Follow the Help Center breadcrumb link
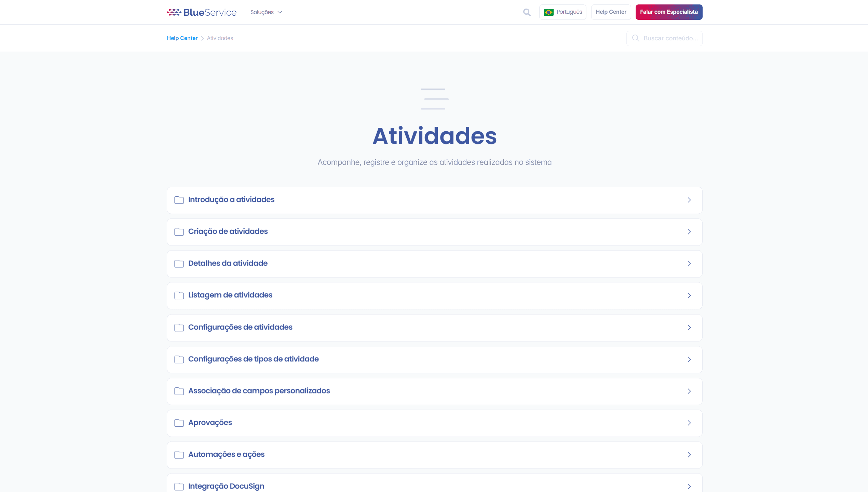This screenshot has width=868, height=492. [x=182, y=38]
